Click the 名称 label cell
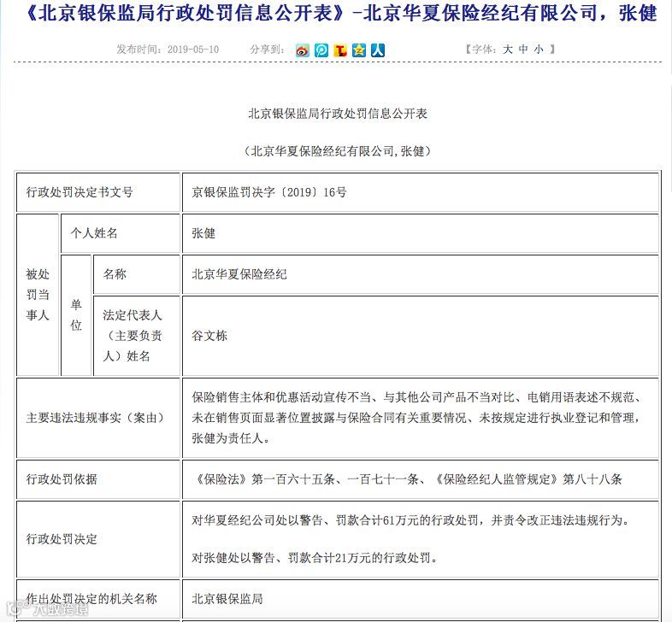Image resolution: width=672 pixels, height=622 pixels. [137, 274]
